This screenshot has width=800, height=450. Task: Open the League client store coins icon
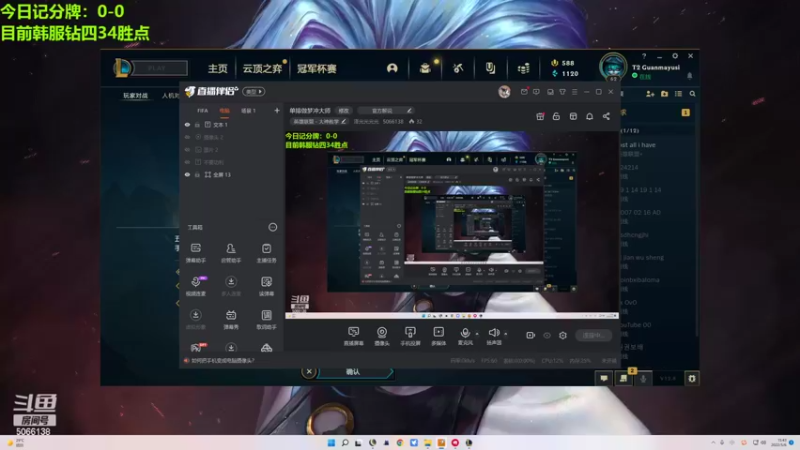click(x=523, y=68)
